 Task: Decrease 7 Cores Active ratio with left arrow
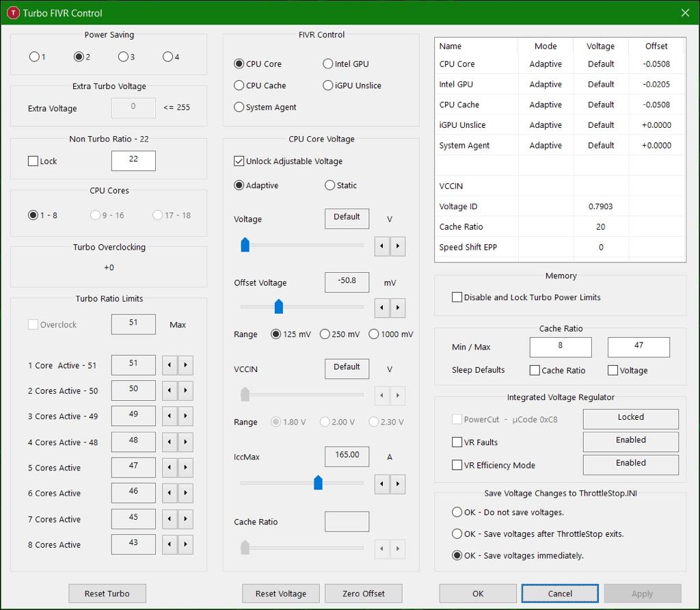[x=170, y=519]
